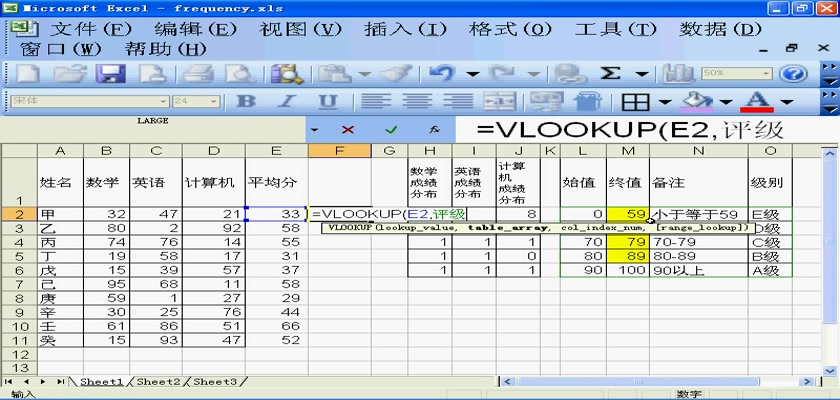Click the Undo arrow icon
Viewport: 840px width, 400px height.
coord(443,73)
